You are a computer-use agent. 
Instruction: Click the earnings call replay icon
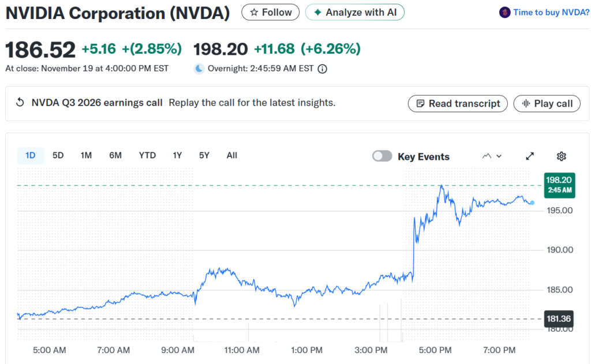tap(20, 103)
